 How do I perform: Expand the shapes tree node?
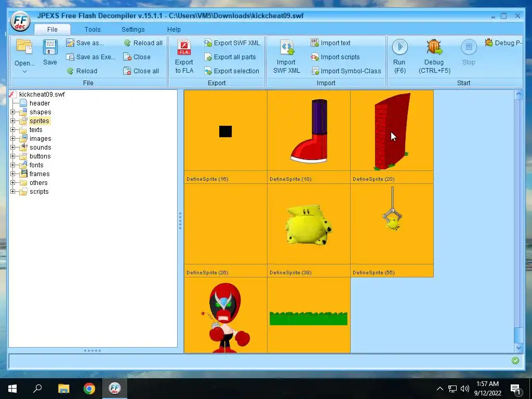coord(12,112)
